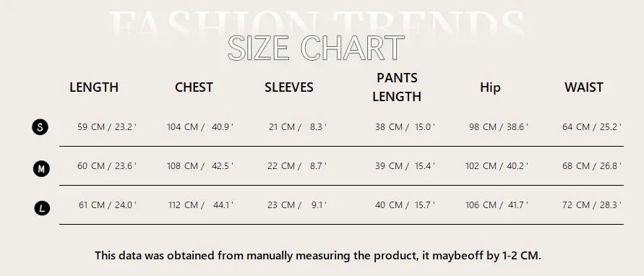Viewport: 644px width, 276px height.
Task: Click the LENGTH column header
Action: (x=94, y=87)
